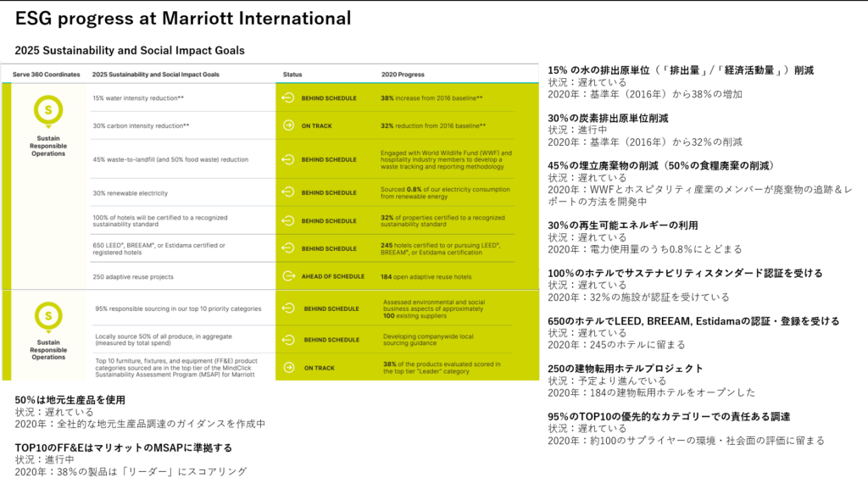868x489 pixels.
Task: Click 'BEHIND SCHEDULE' in the renewable electricity row
Action: [x=329, y=192]
